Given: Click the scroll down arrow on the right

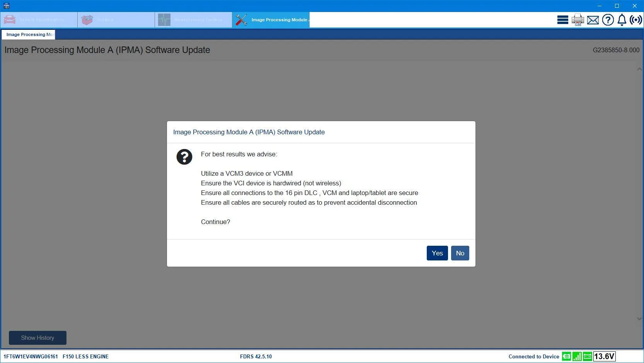Looking at the screenshot, I should 639,318.
